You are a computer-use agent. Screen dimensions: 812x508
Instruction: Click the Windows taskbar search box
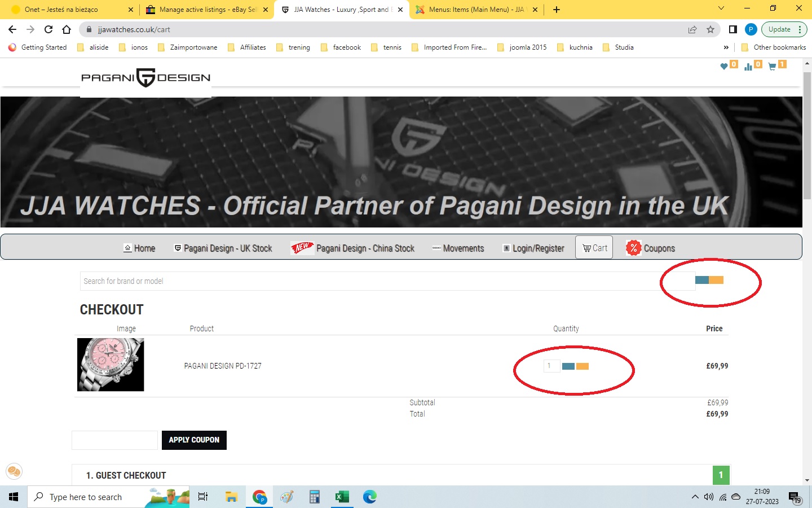108,497
